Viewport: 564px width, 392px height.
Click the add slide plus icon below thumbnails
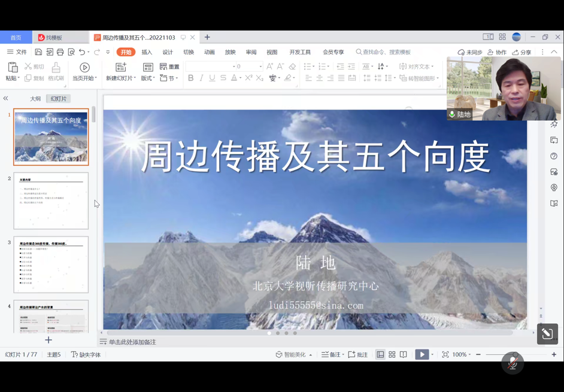point(48,340)
